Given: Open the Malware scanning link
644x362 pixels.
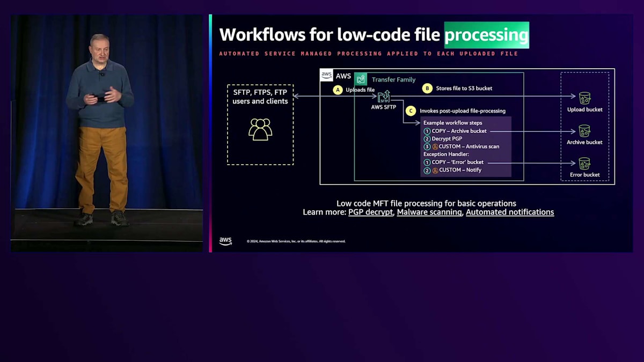Looking at the screenshot, I should 429,212.
